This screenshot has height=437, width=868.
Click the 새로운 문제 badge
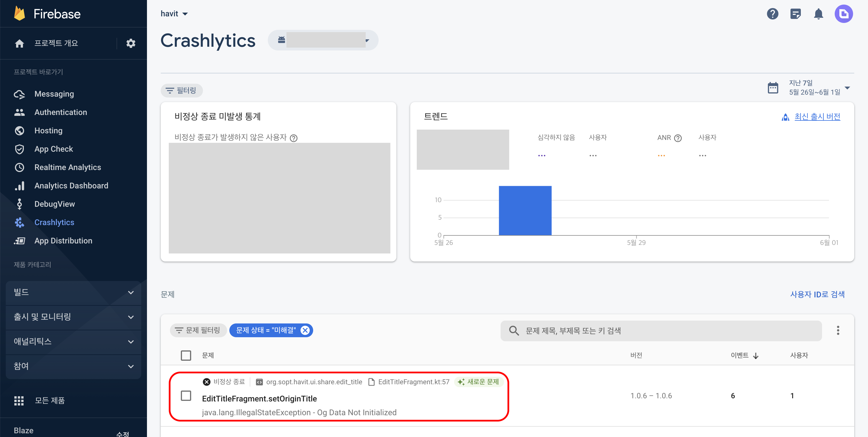(x=478, y=382)
